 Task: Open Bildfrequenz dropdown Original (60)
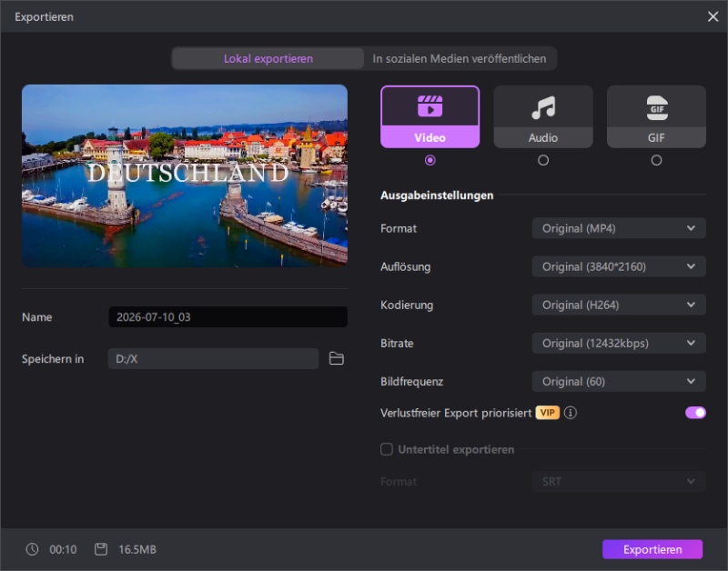coord(619,381)
